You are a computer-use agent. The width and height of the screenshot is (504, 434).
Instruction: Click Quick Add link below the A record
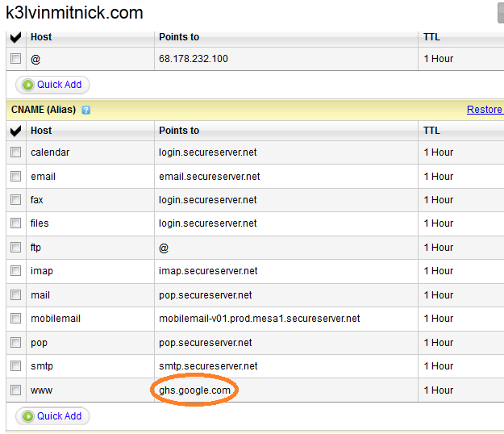pyautogui.click(x=59, y=85)
